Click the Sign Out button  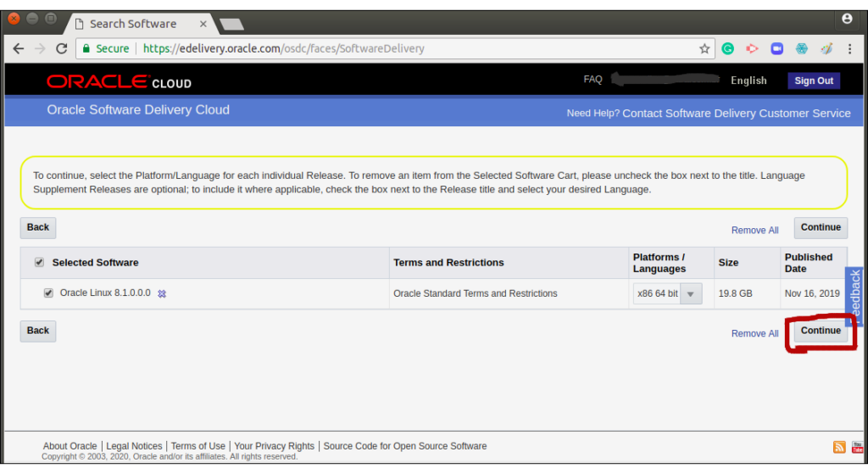click(814, 81)
